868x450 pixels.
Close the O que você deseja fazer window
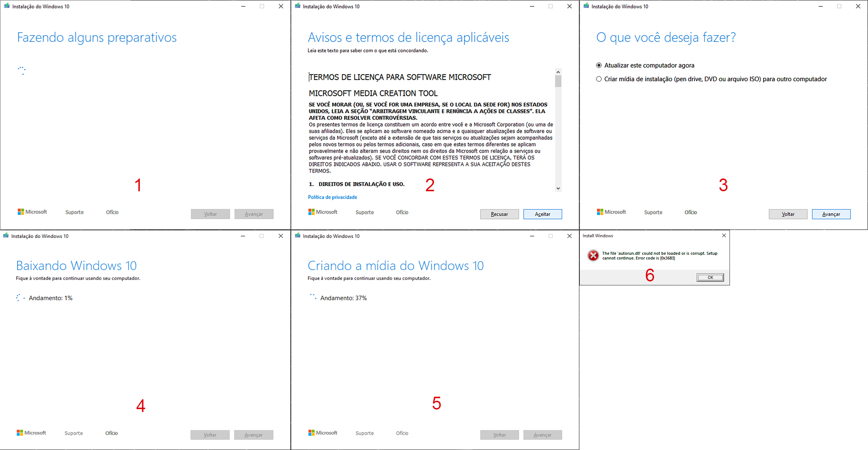tap(858, 6)
